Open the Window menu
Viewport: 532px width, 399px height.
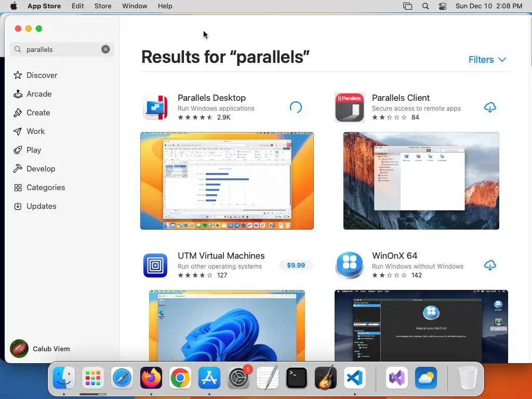click(x=135, y=6)
